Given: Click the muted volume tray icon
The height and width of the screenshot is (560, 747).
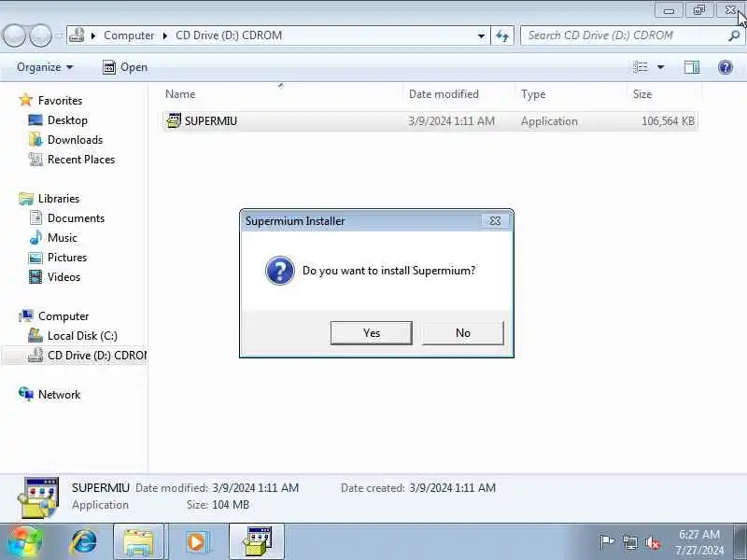Looking at the screenshot, I should click(653, 542).
